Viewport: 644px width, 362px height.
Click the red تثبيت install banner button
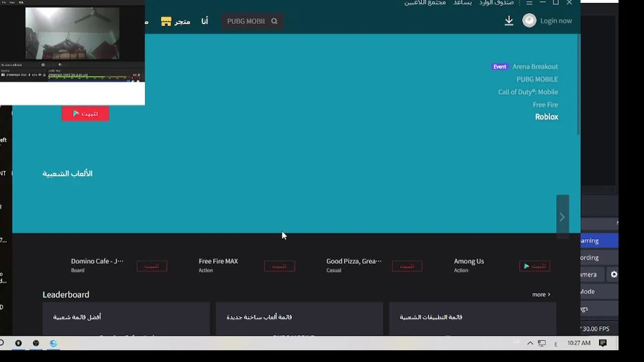click(x=86, y=114)
